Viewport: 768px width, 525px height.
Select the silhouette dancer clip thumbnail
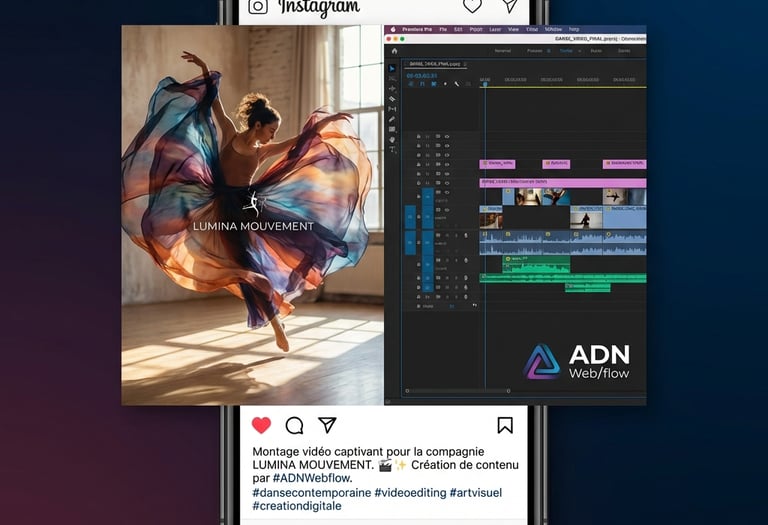click(586, 220)
